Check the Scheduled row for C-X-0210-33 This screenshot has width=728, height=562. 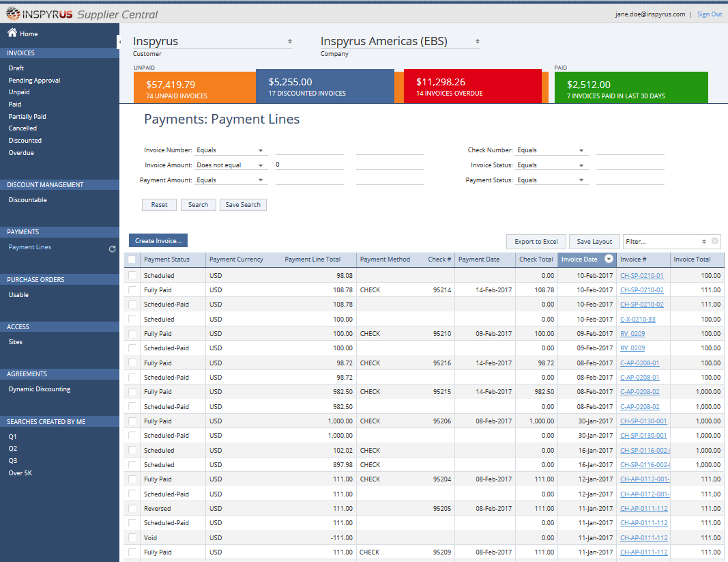coord(132,319)
